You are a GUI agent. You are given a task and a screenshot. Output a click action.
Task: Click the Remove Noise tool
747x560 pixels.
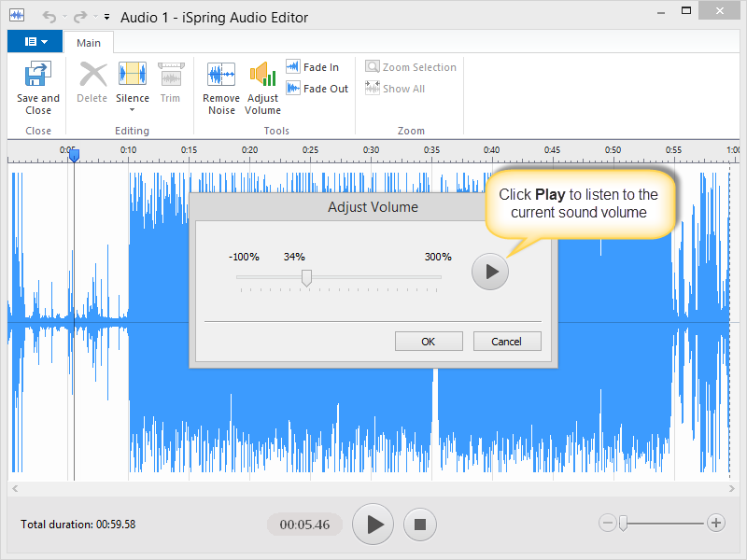(x=221, y=76)
